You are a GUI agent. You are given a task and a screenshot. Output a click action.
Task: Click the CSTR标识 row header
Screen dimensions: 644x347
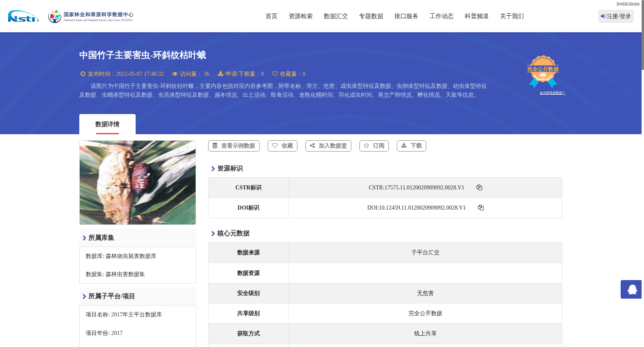coord(248,188)
